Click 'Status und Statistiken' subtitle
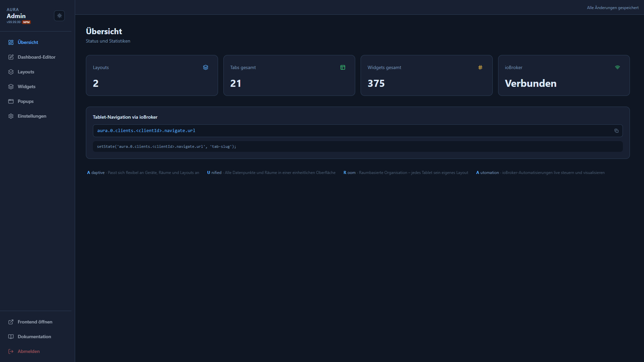The width and height of the screenshot is (644, 362). point(108,41)
